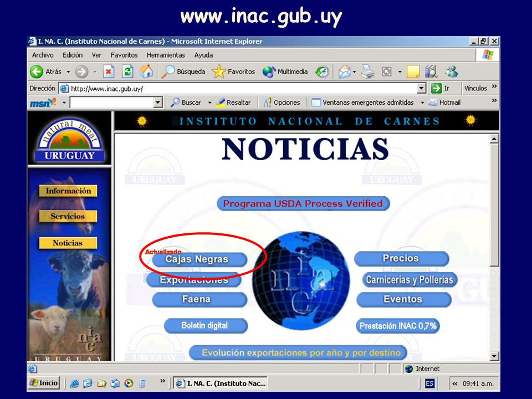Click the green Ir go button
This screenshot has height=399, width=532.
(x=441, y=88)
